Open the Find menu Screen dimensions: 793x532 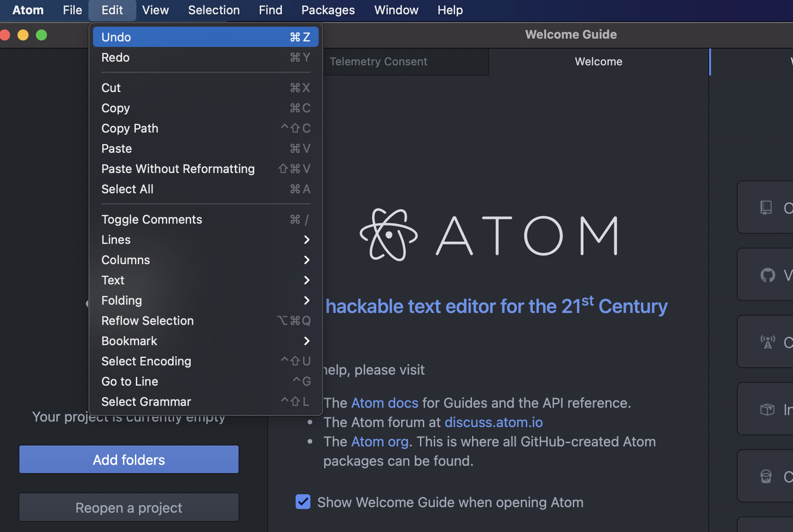pyautogui.click(x=270, y=10)
